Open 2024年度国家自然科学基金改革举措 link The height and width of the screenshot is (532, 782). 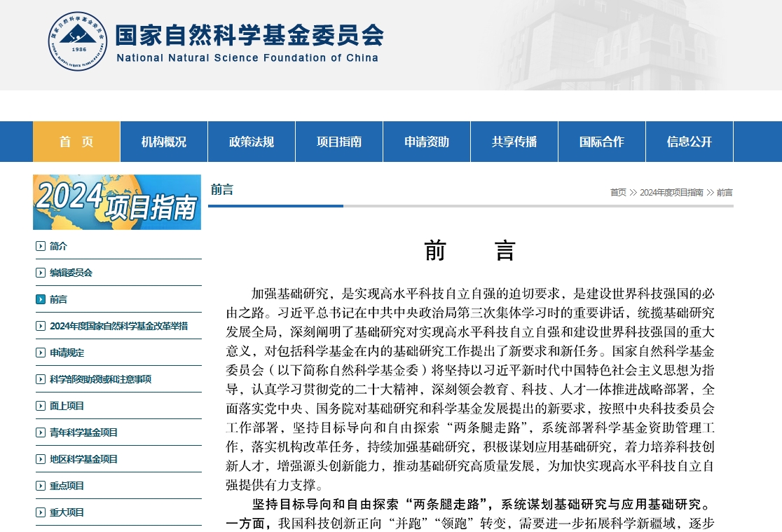click(x=118, y=326)
